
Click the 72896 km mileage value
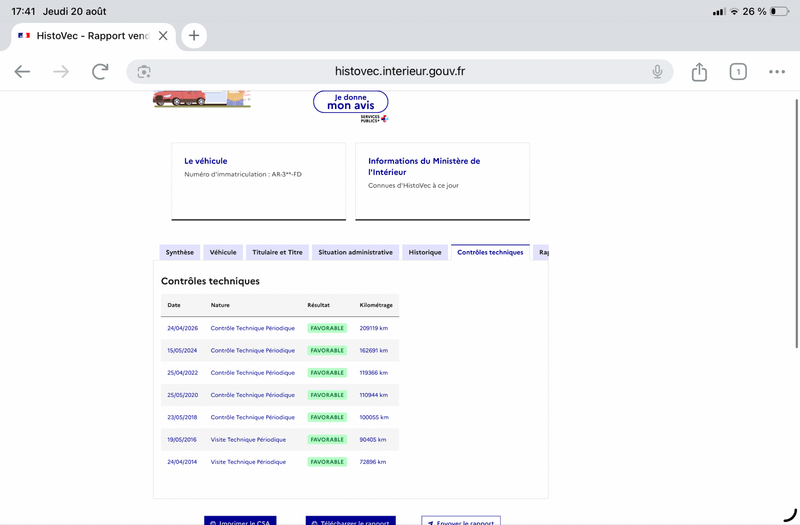coord(372,462)
